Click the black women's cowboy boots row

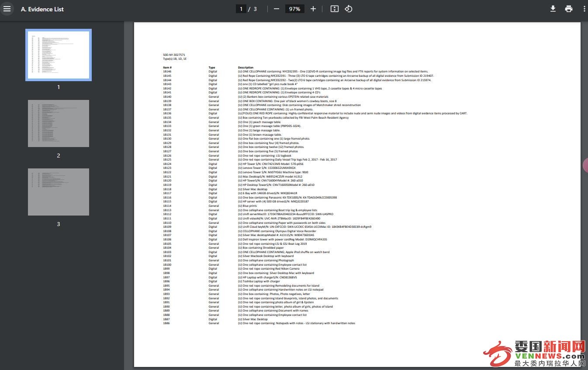287,101
